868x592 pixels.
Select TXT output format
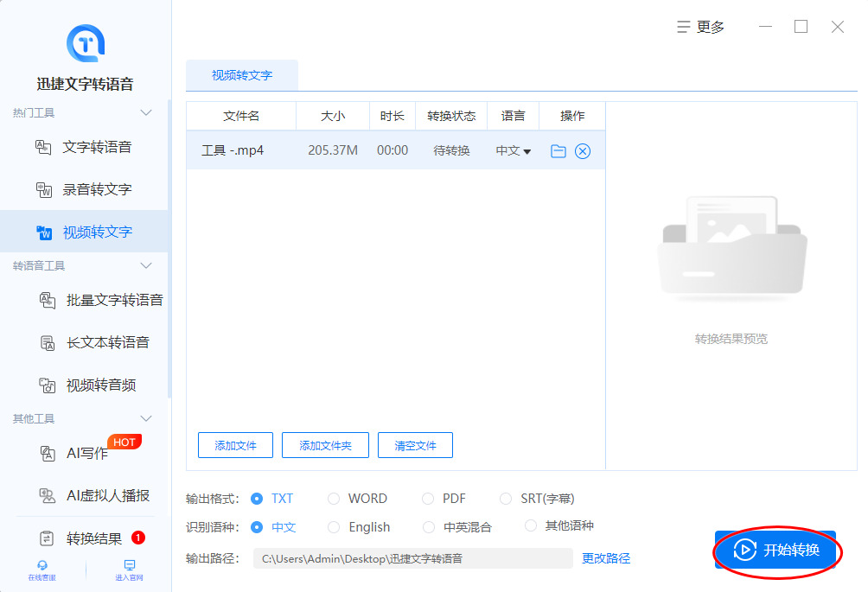point(257,499)
